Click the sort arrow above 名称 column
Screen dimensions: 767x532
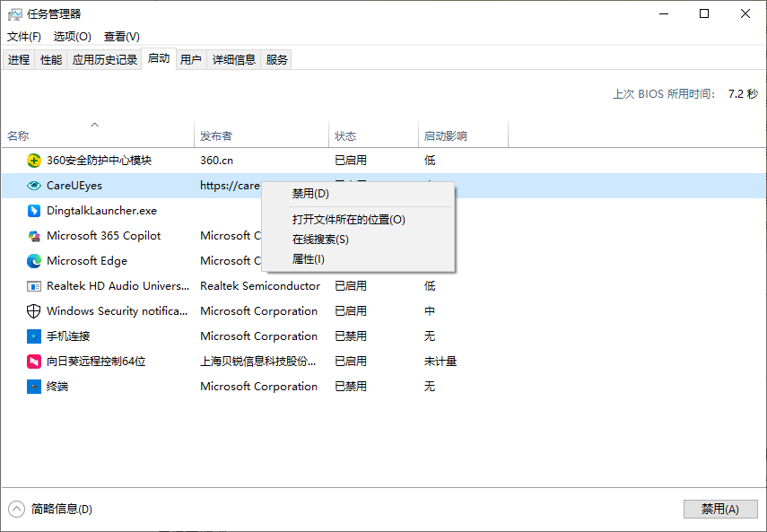click(x=95, y=125)
